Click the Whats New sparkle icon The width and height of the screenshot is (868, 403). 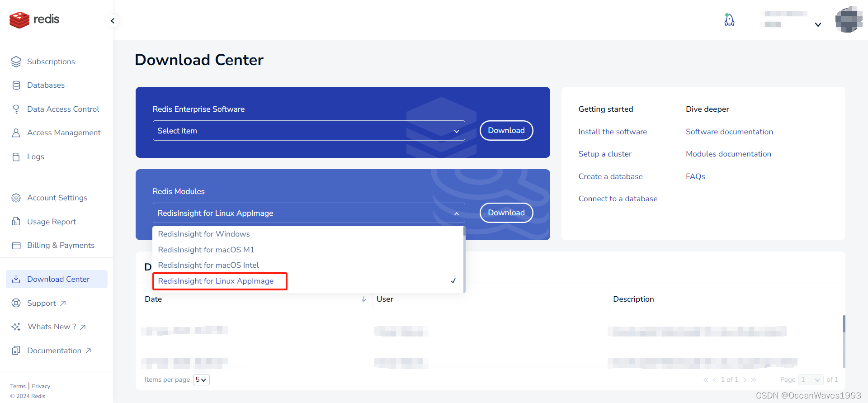coord(16,327)
